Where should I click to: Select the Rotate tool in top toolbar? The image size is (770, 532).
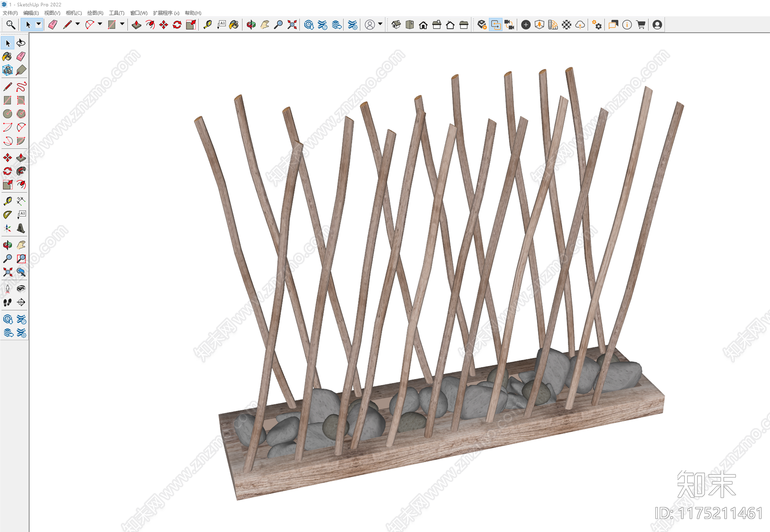(x=177, y=25)
